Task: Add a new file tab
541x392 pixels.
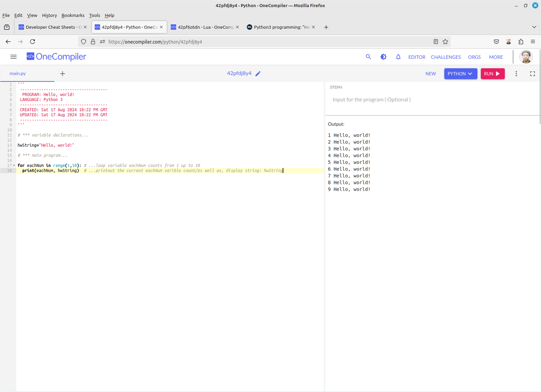Action: tap(62, 74)
